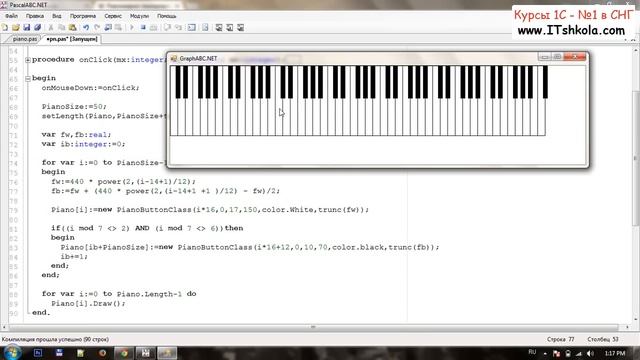
Task: Cut selection using the scissors icon
Action: point(51,27)
